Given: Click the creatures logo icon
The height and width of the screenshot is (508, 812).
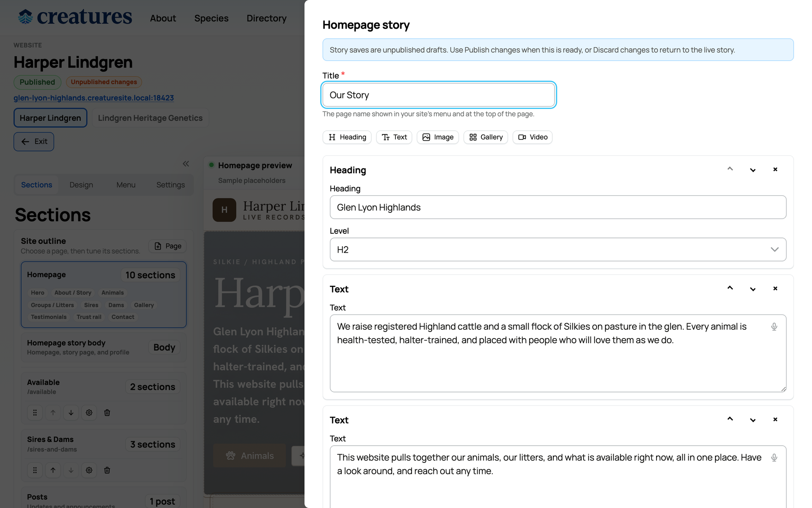Looking at the screenshot, I should [25, 17].
